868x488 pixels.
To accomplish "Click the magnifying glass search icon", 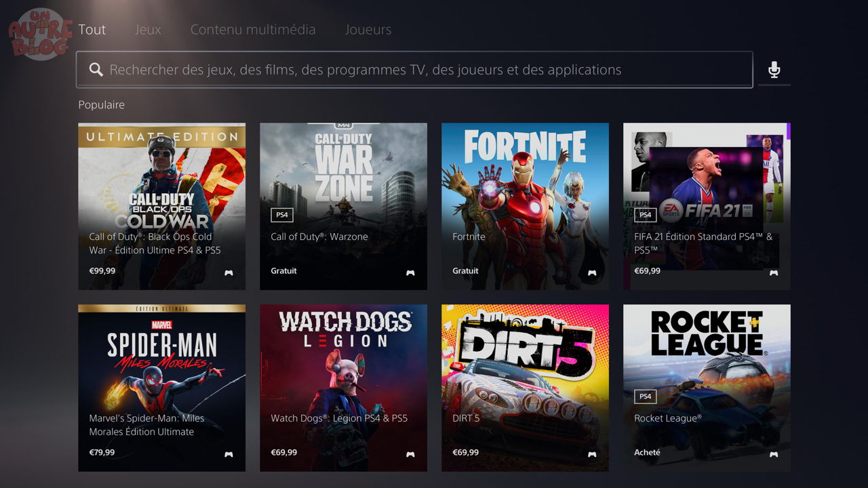I will (96, 70).
